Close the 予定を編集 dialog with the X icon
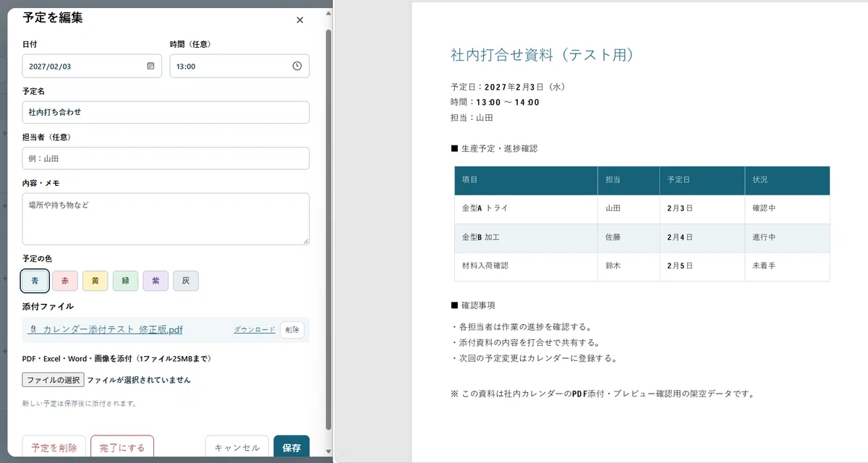Viewport: 868px width, 463px height. point(299,20)
